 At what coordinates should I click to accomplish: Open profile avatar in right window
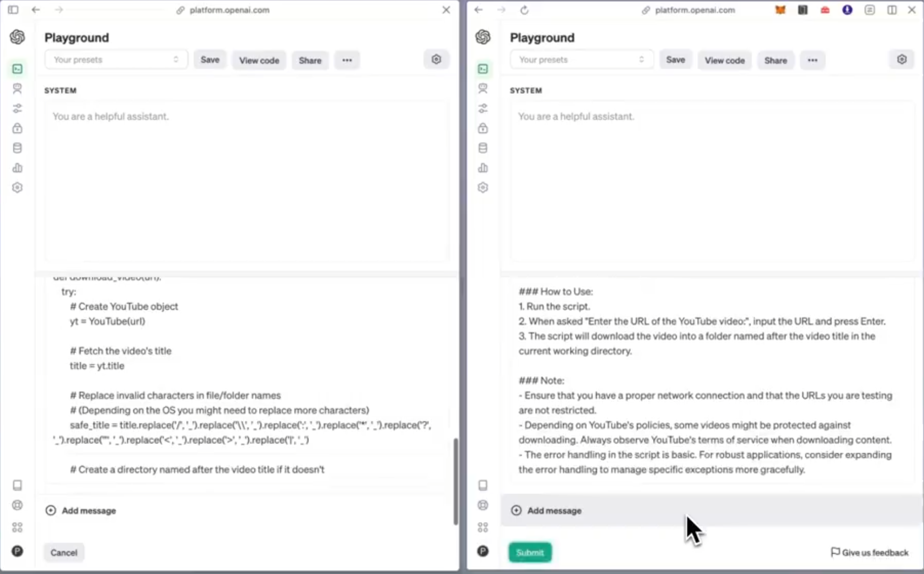click(483, 551)
